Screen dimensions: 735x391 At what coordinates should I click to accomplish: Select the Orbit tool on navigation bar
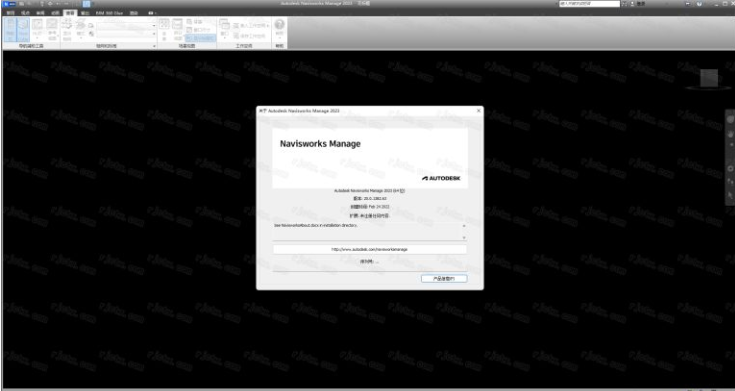tap(730, 168)
